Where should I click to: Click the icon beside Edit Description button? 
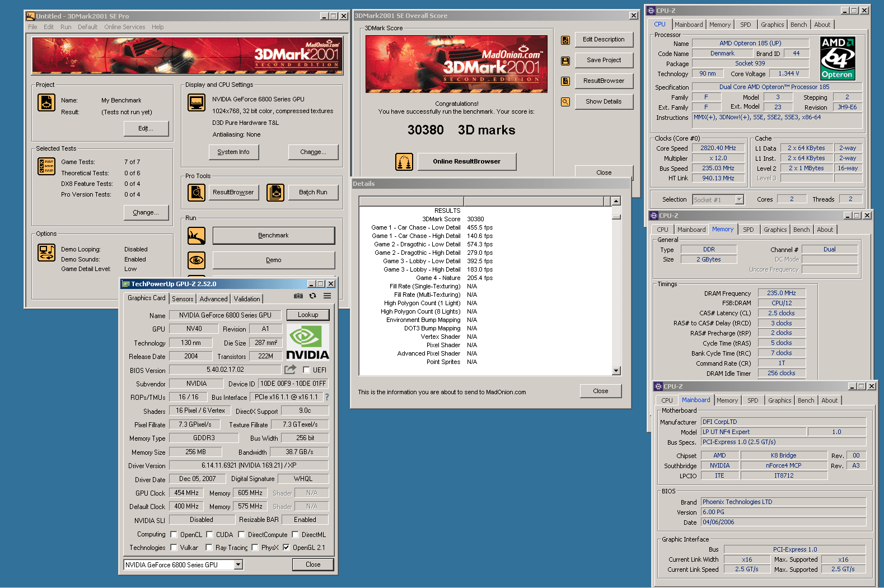565,40
